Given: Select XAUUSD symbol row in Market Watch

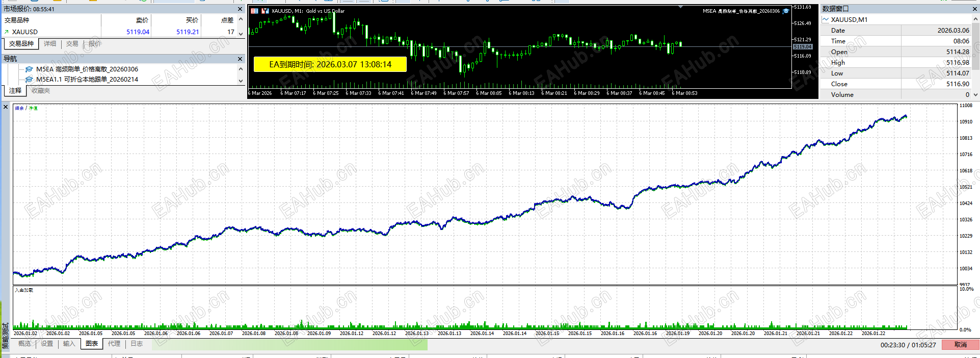Looking at the screenshot, I should 120,32.
